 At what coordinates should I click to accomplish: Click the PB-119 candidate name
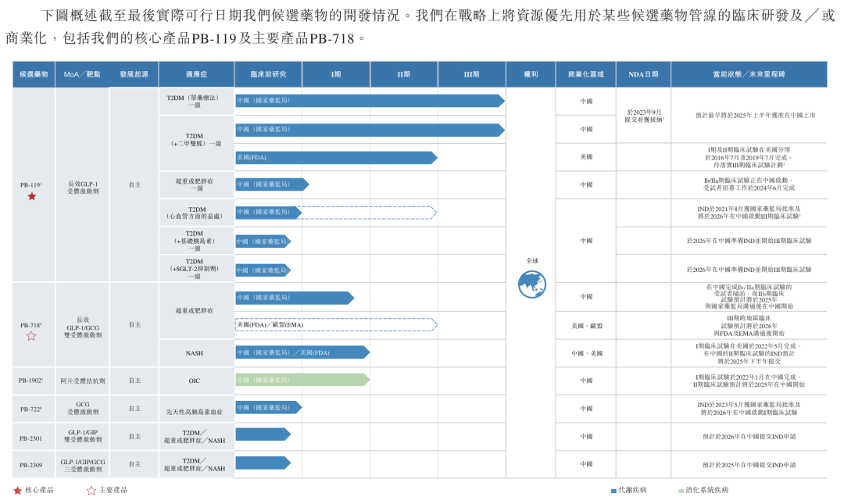(x=30, y=184)
